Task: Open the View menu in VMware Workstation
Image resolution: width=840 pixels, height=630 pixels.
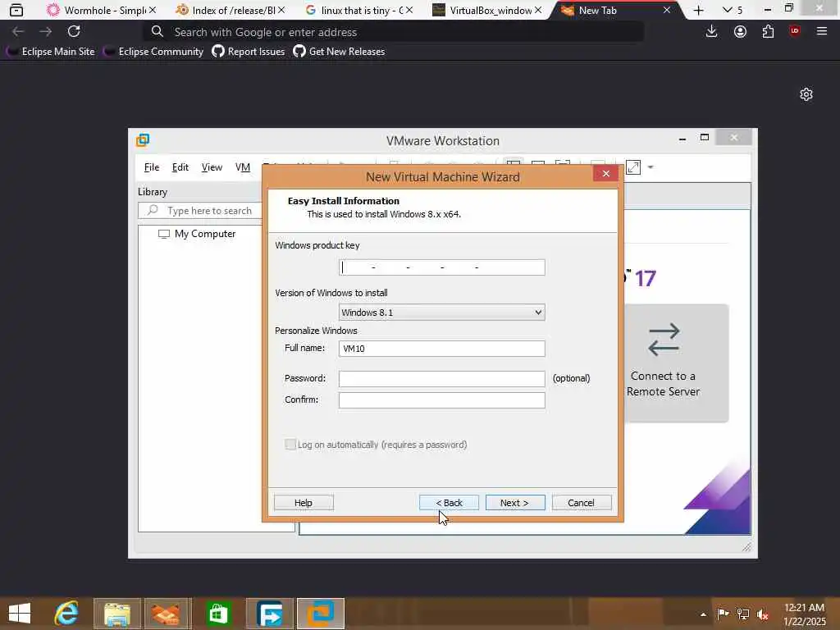Action: tap(212, 167)
